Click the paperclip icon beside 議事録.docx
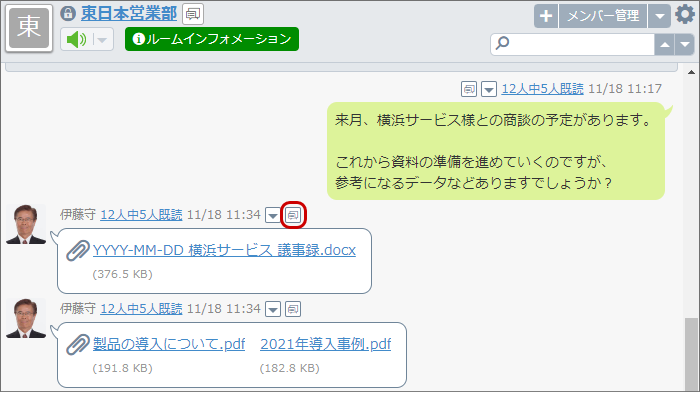The image size is (700, 393). coord(78,251)
